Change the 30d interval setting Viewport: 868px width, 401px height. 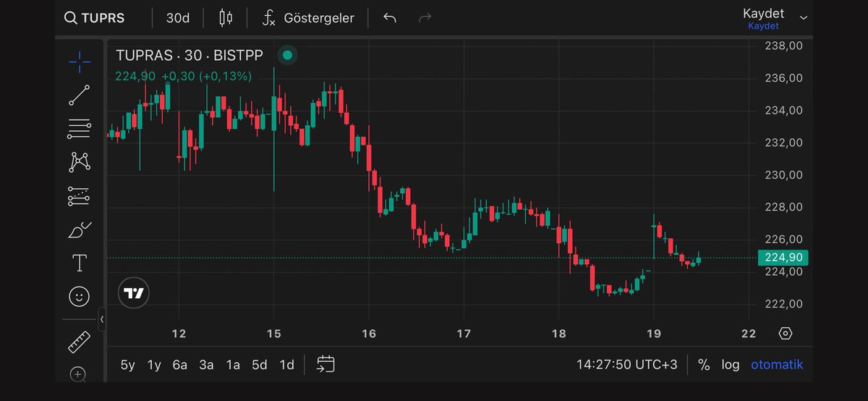178,17
